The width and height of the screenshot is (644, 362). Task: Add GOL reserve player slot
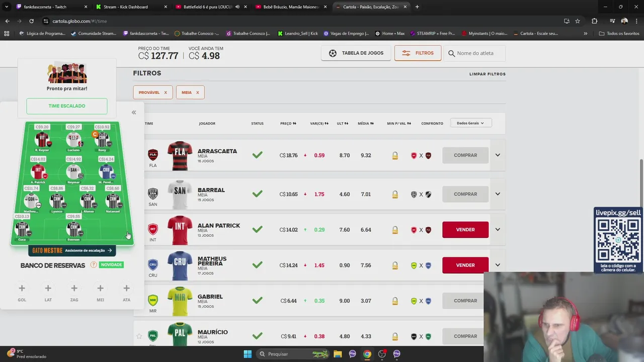tap(22, 289)
